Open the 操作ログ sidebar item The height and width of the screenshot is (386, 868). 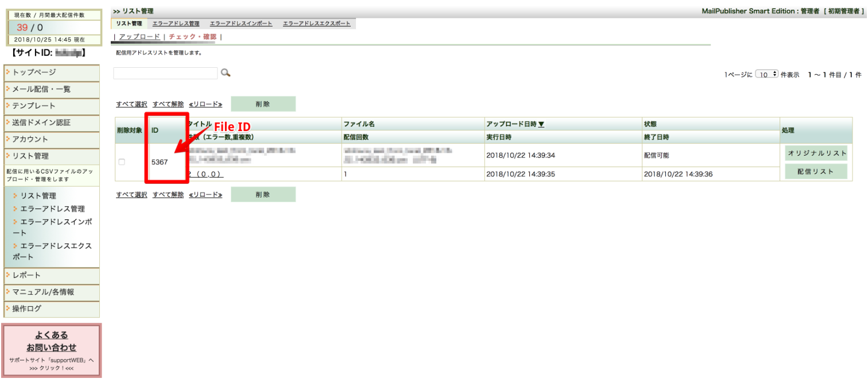[52, 308]
